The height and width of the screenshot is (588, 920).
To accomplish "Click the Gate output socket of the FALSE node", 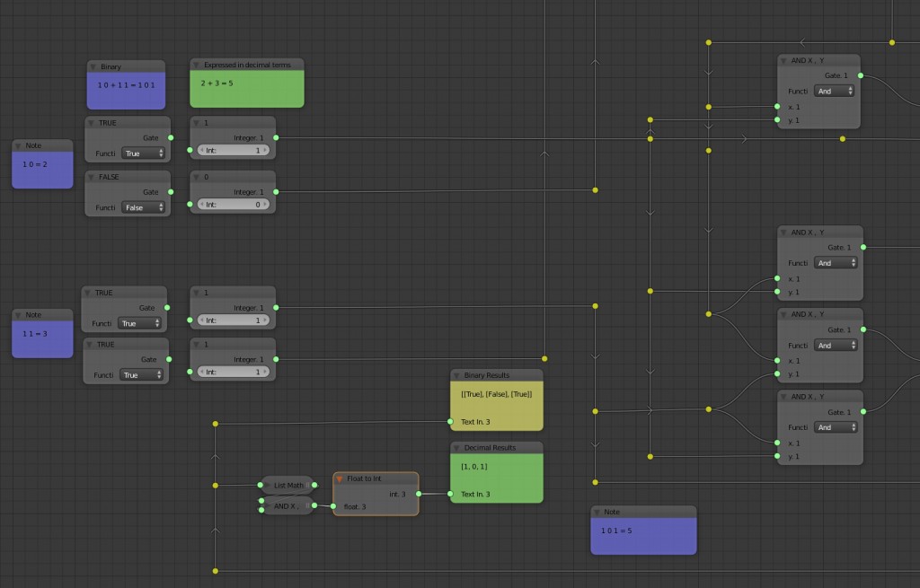I will (x=170, y=191).
